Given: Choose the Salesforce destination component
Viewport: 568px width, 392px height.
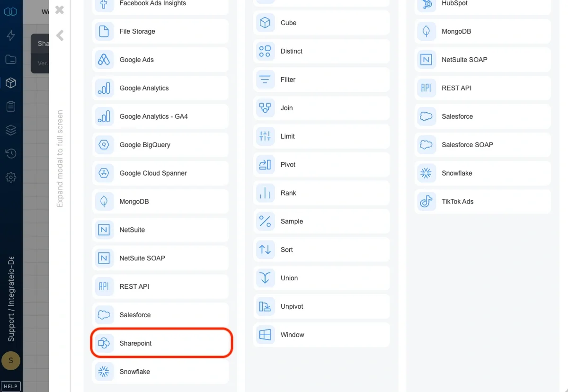Looking at the screenshot, I should (483, 116).
